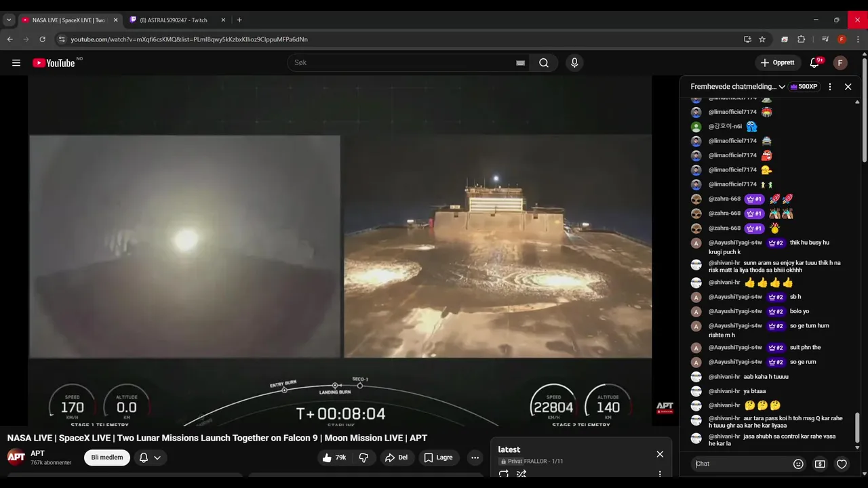Open the YouTube hamburger guide menu

click(16, 63)
